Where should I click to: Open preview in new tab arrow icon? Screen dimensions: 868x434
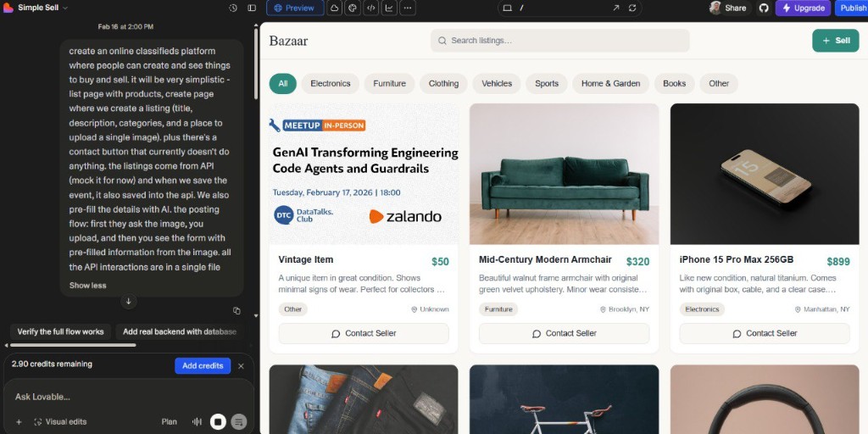(x=616, y=8)
